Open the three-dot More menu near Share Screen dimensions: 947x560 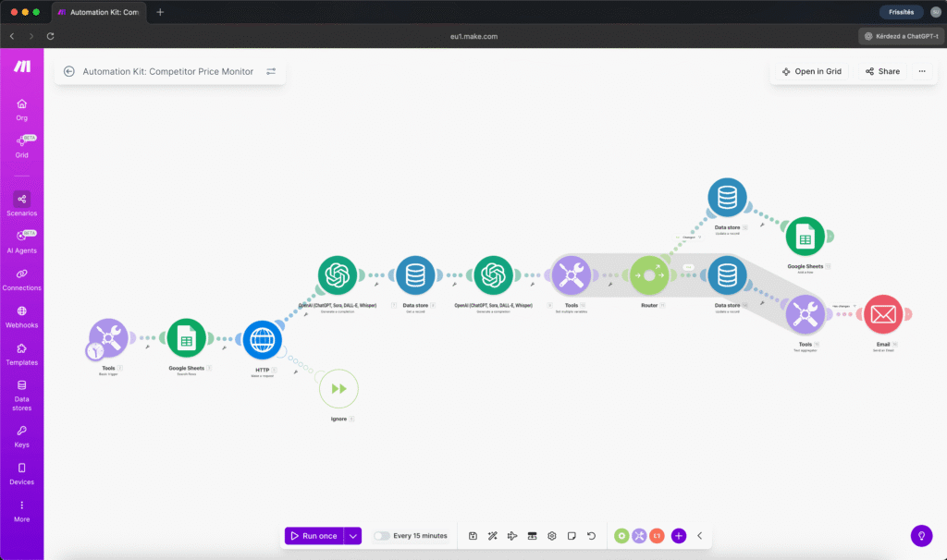[922, 70]
